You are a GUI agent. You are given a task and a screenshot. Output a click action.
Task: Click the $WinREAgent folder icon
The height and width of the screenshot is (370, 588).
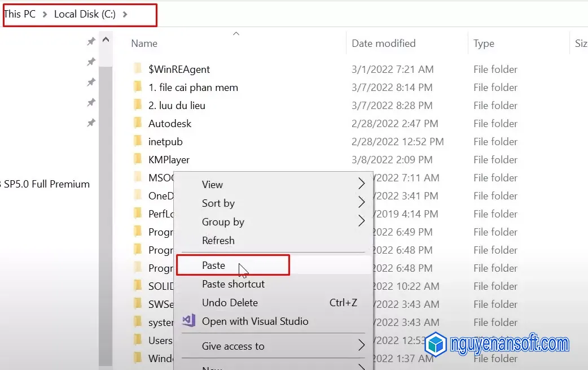pos(138,69)
